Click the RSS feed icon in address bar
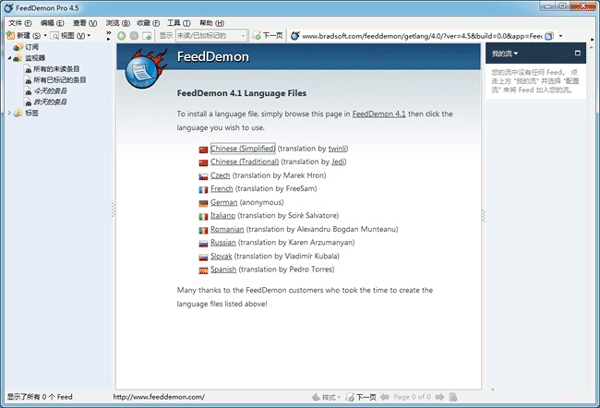Viewport: 600px width, 408px height. click(549, 36)
